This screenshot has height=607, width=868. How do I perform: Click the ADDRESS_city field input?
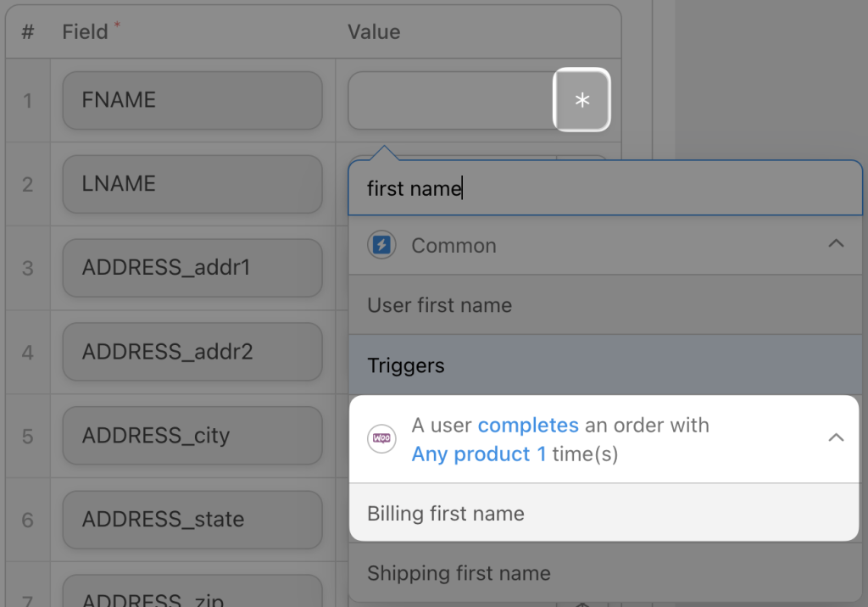click(192, 435)
